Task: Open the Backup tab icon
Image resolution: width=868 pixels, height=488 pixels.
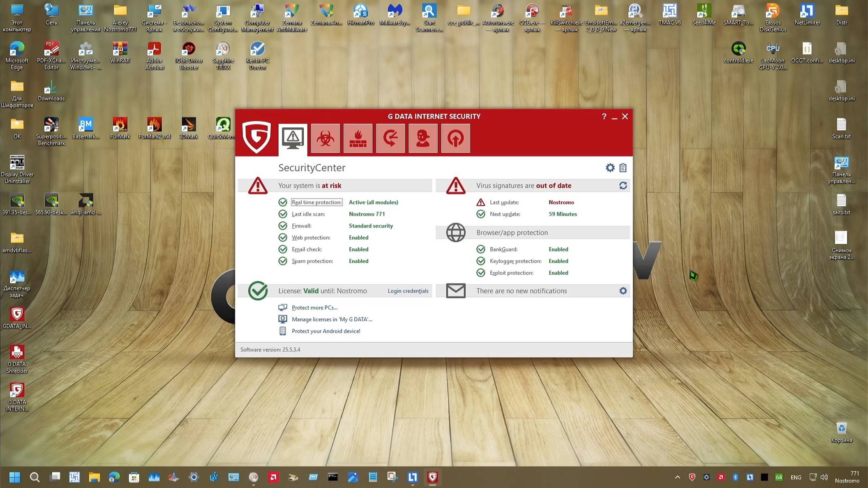Action: pyautogui.click(x=390, y=138)
